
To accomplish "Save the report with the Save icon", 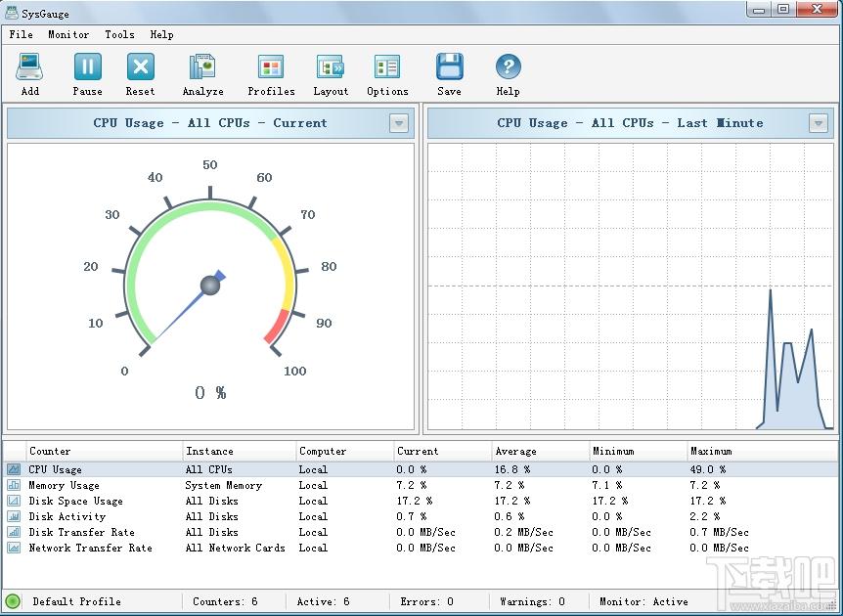I will 450,66.
